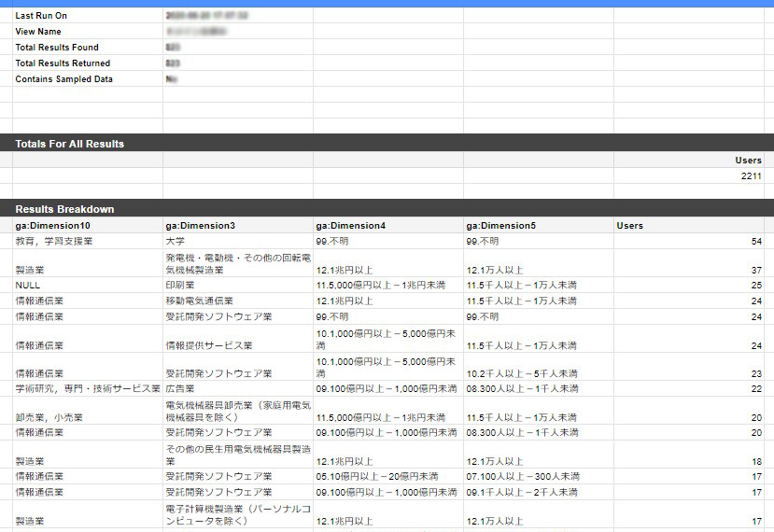Select the 'View Name' label cell
The image size is (774, 532).
pos(88,31)
